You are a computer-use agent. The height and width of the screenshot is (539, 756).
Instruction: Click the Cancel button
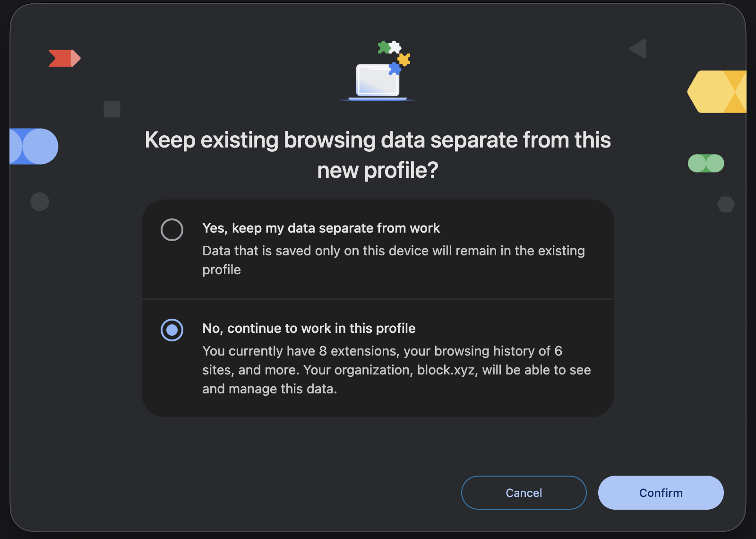point(524,493)
